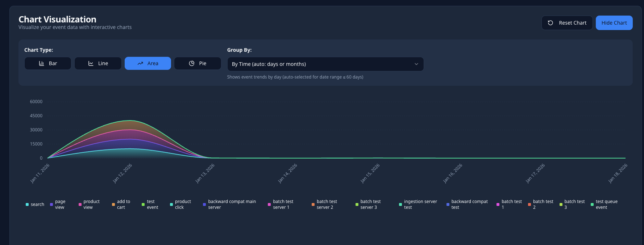Screen dimensions: 644x245
Task: Click the Group By dropdown chevron arrow
Action: [x=416, y=64]
